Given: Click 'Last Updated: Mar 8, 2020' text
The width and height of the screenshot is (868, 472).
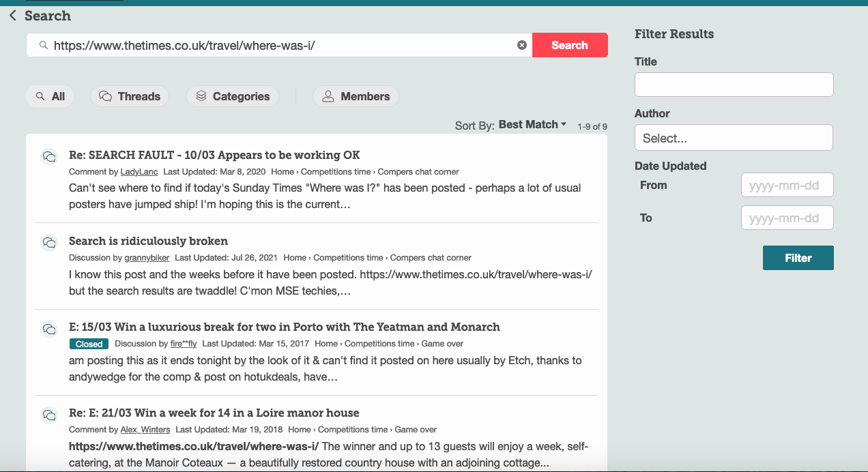Looking at the screenshot, I should pyautogui.click(x=215, y=172).
